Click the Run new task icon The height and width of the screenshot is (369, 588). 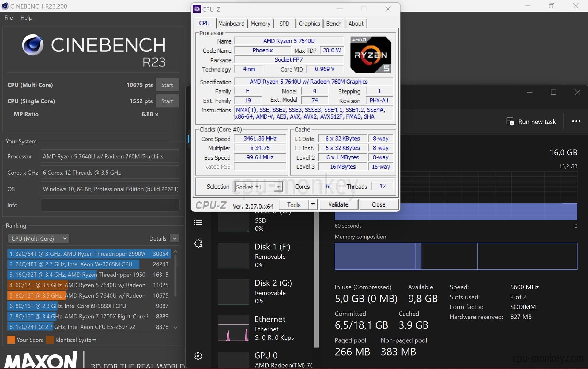510,121
